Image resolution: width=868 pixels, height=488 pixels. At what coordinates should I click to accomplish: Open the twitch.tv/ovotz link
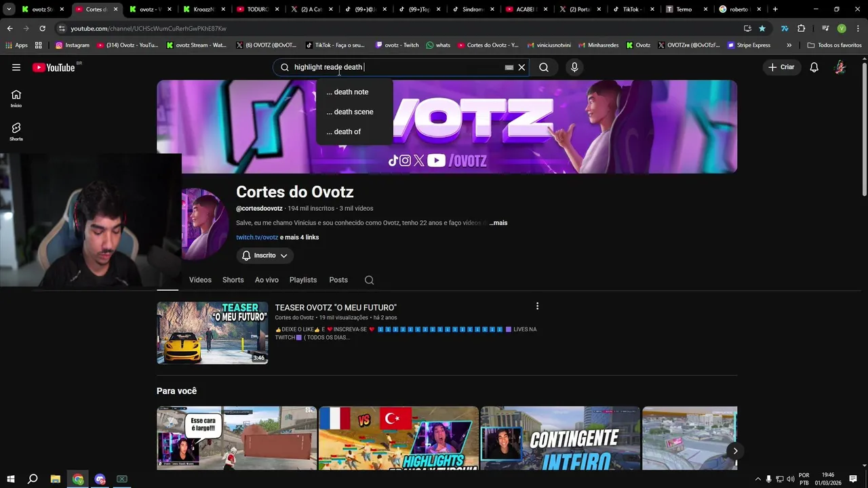(x=257, y=237)
